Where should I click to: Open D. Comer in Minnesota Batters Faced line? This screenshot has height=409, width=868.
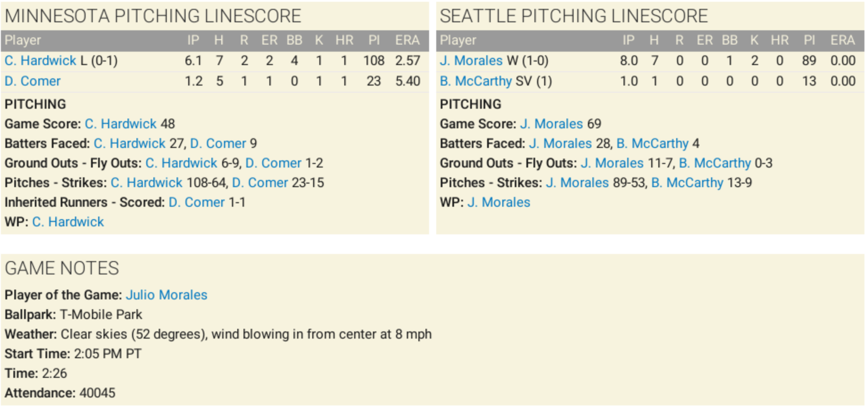[x=218, y=143]
